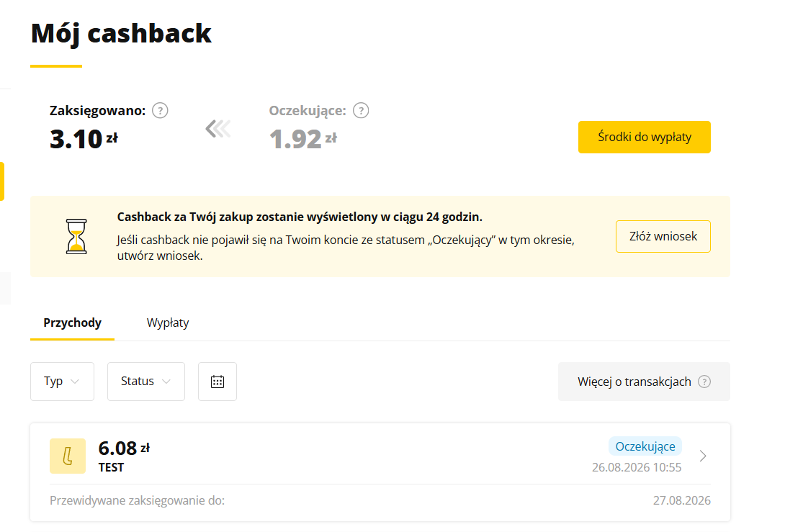Select the Przychody tab
Image resolution: width=803 pixels, height=532 pixels.
[72, 323]
